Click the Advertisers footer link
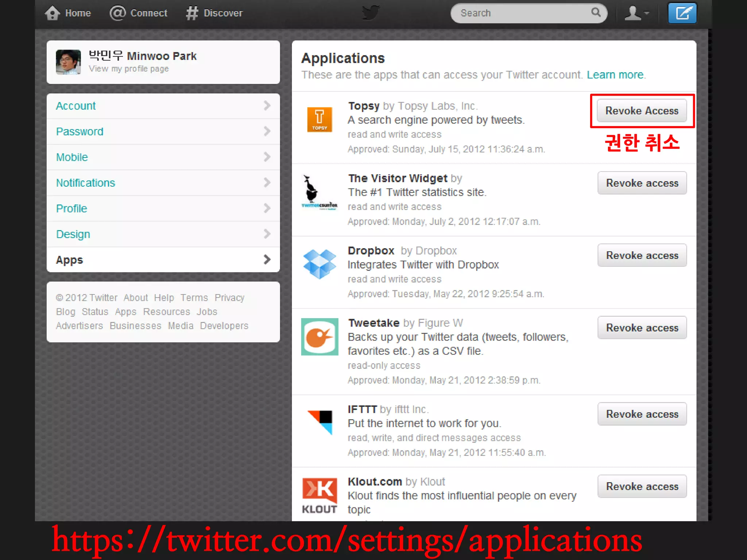The image size is (747, 560). (80, 326)
